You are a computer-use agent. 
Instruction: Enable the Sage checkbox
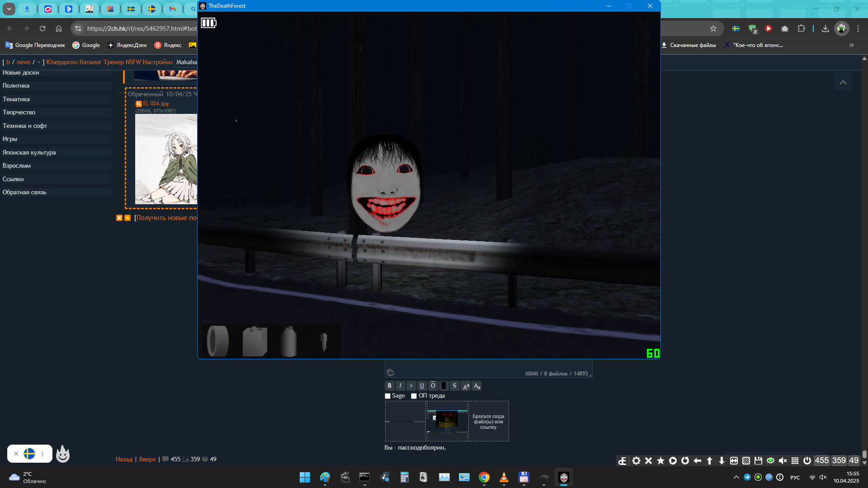point(387,396)
